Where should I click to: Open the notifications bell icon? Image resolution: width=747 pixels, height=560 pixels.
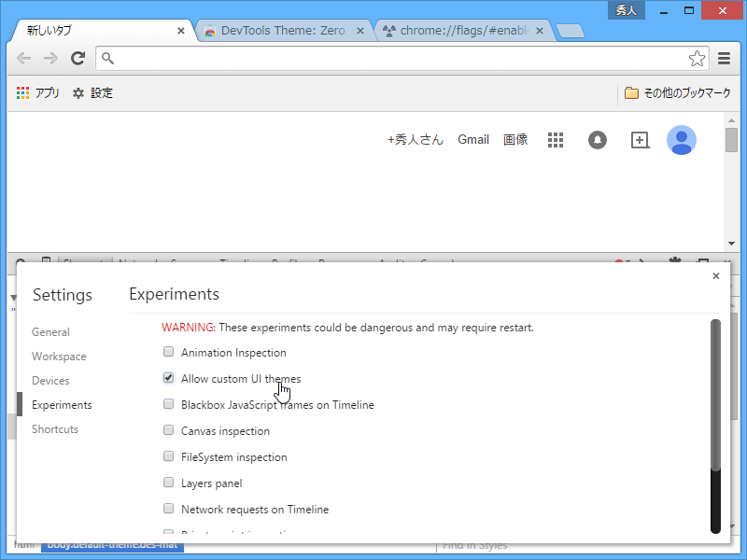click(x=597, y=139)
